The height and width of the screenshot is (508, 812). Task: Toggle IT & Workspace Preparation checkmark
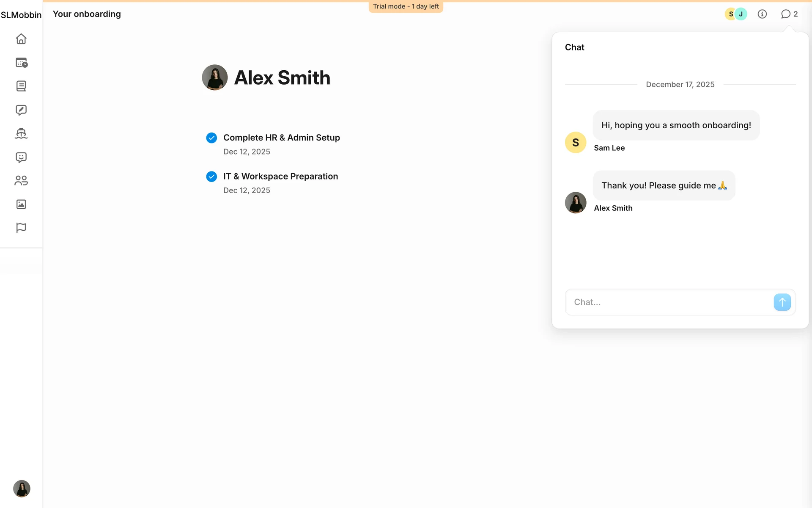[x=211, y=177]
